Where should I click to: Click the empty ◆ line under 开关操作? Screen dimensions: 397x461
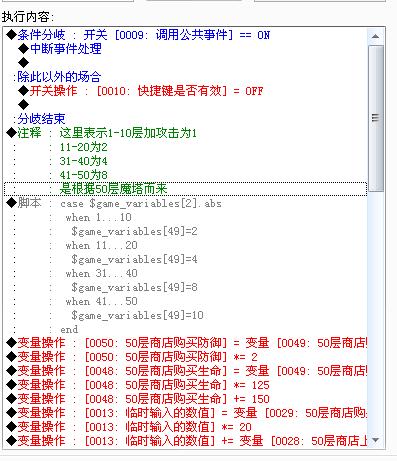click(x=186, y=105)
